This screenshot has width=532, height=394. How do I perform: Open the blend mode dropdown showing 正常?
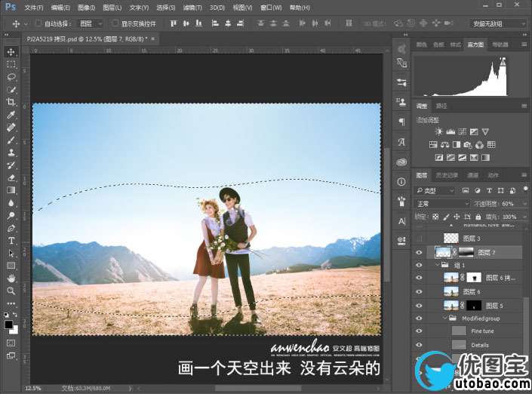(442, 204)
